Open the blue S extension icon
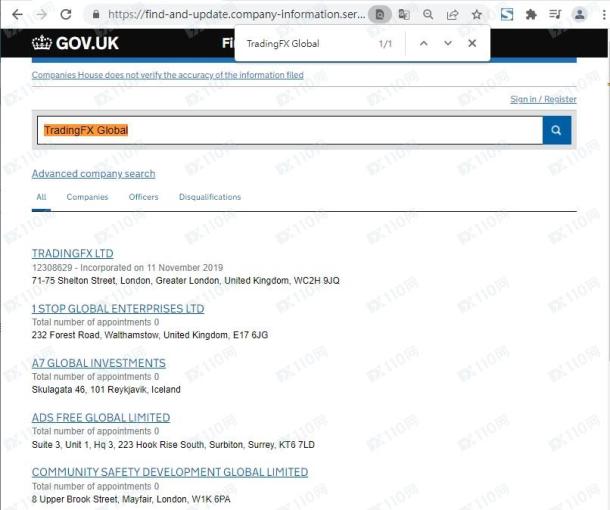This screenshot has height=510, width=610. pos(507,15)
